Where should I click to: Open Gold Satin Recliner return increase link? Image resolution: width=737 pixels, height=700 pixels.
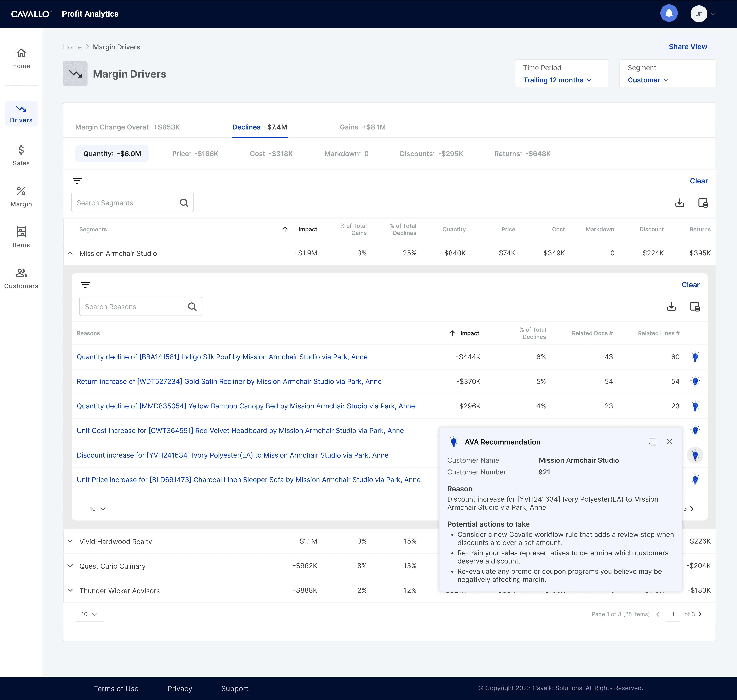pyautogui.click(x=229, y=382)
